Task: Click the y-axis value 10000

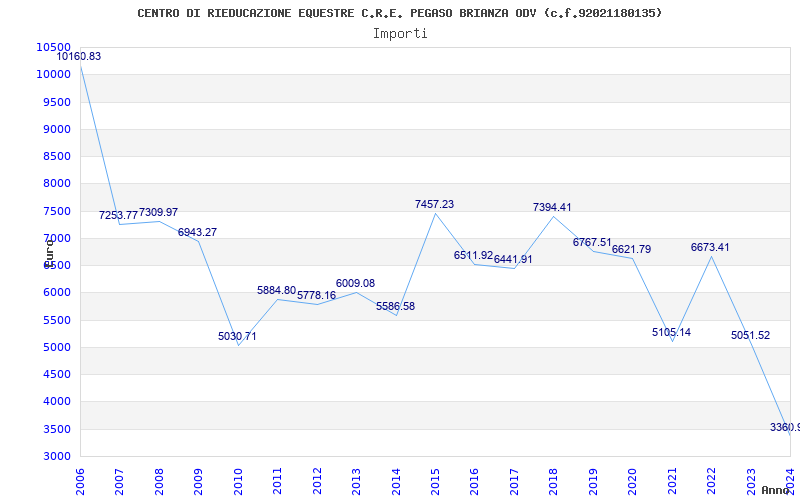Action: click(54, 74)
